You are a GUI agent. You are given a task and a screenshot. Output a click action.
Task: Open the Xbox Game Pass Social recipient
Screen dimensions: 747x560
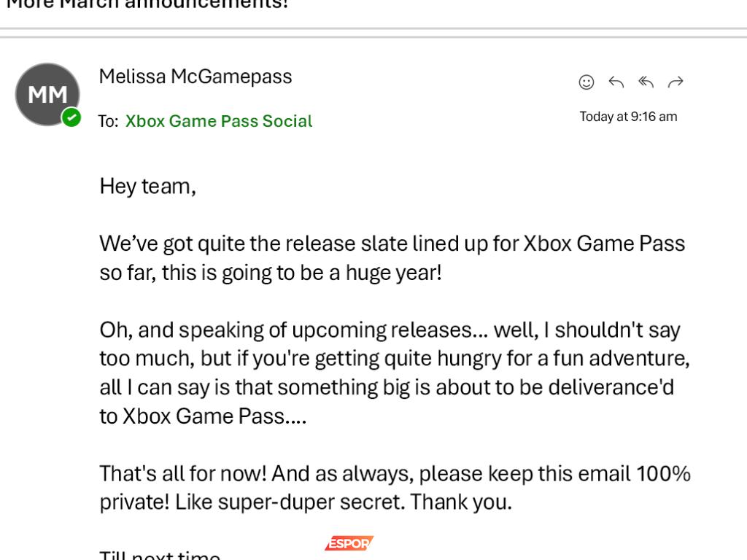(219, 121)
